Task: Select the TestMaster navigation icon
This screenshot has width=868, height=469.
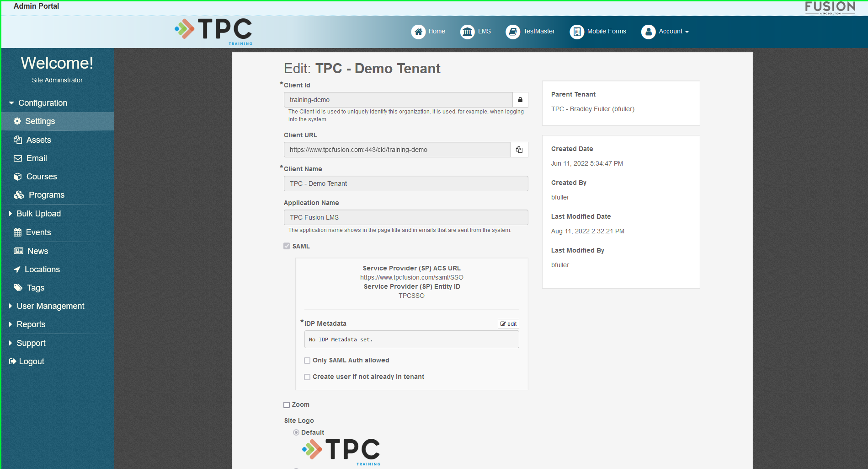Action: pyautogui.click(x=513, y=32)
